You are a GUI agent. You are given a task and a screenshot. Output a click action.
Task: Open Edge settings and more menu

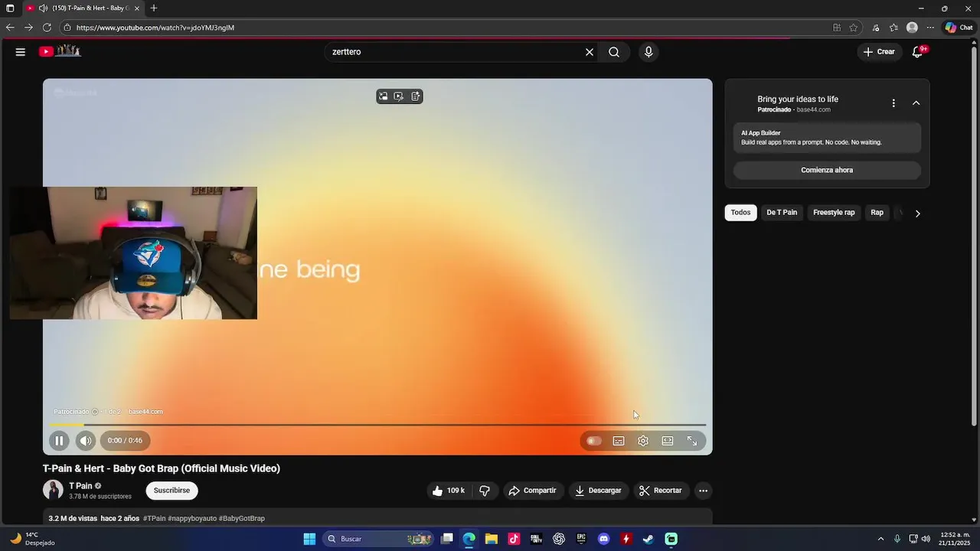930,28
